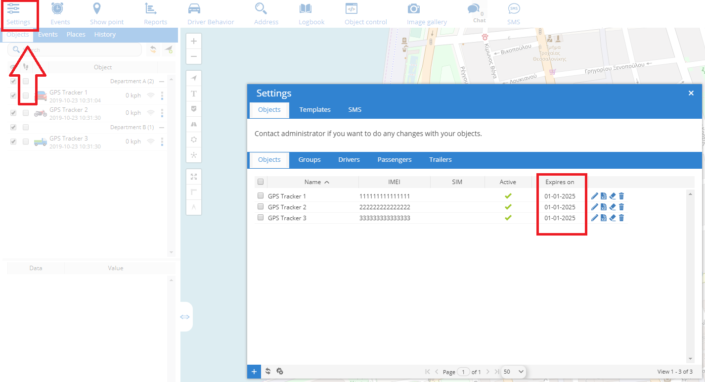The height and width of the screenshot is (382, 705).
Task: Toggle follow checkbox for GPS Tracker 3 in sidebar
Action: pos(26,142)
